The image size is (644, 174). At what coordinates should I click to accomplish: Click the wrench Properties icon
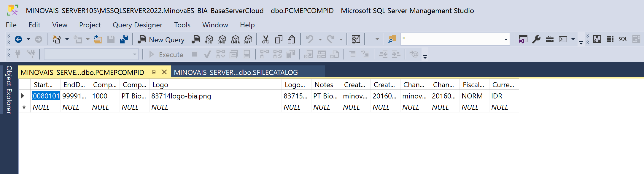point(536,39)
